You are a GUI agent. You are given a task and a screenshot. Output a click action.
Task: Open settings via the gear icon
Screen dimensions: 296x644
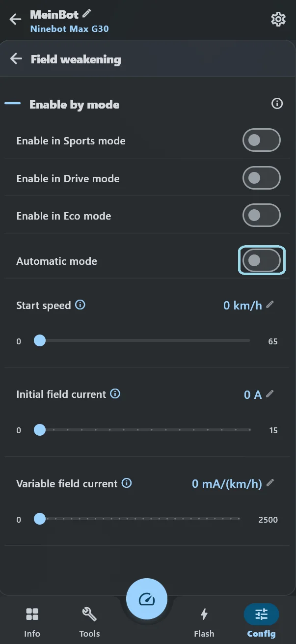click(278, 19)
